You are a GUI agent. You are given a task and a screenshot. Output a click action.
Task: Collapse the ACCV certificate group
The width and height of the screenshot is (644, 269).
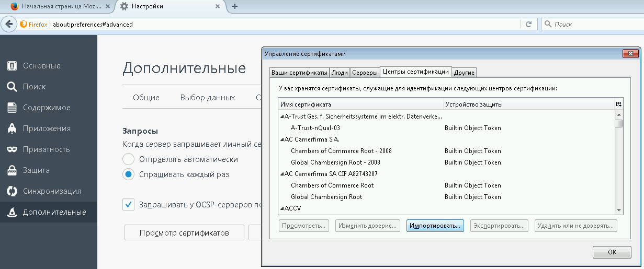click(283, 208)
